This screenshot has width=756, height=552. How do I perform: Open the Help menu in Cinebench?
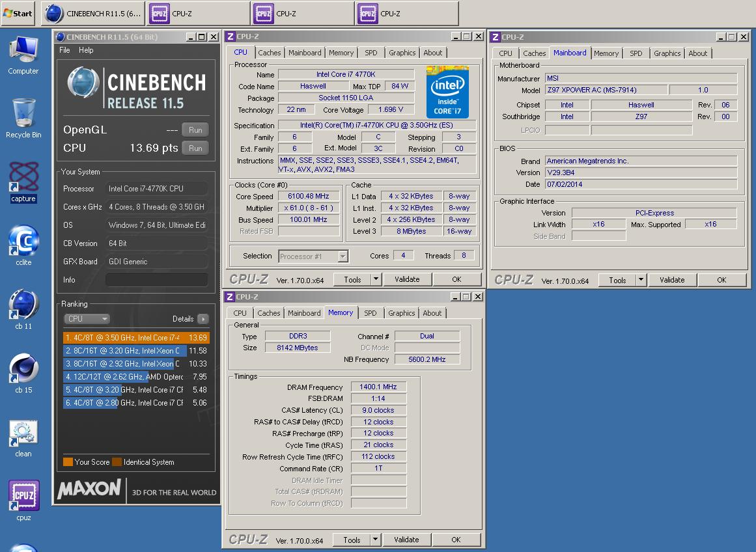point(86,50)
